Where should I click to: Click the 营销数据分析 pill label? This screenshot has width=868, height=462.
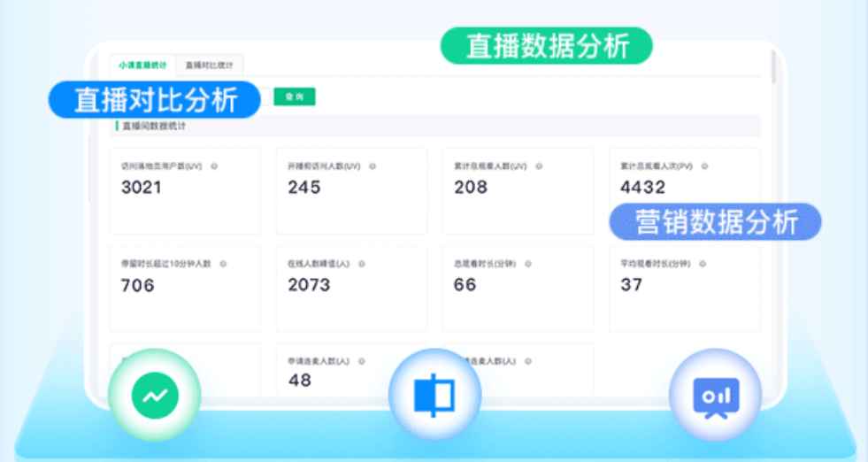[x=715, y=221]
